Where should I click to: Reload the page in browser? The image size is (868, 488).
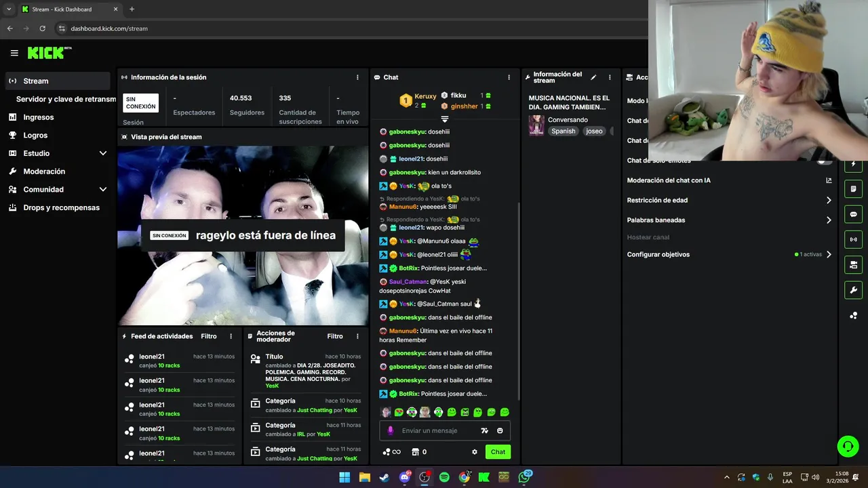(42, 28)
